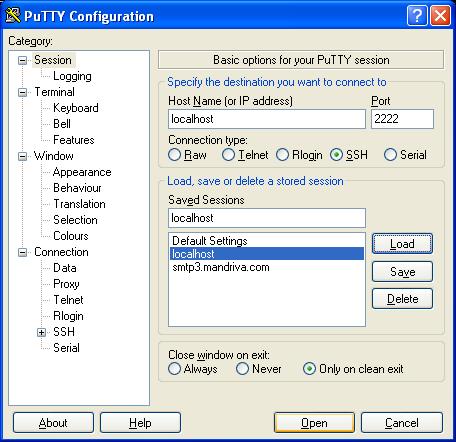Open the Bell settings category
Viewport: 456px width, 442px height.
(x=62, y=124)
